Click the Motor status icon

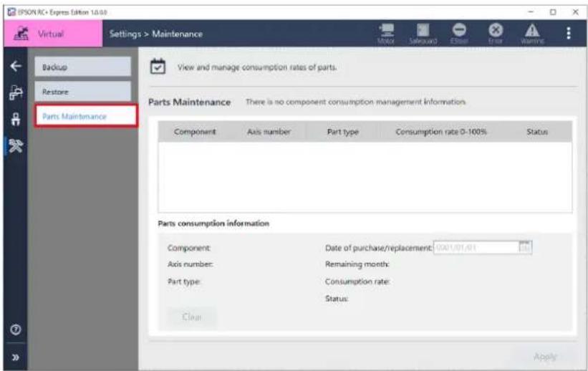point(386,34)
